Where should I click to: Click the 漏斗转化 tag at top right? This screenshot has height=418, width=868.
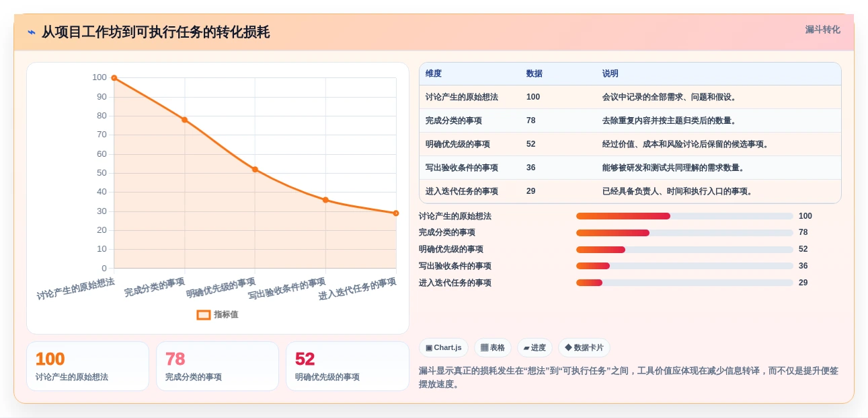[823, 30]
